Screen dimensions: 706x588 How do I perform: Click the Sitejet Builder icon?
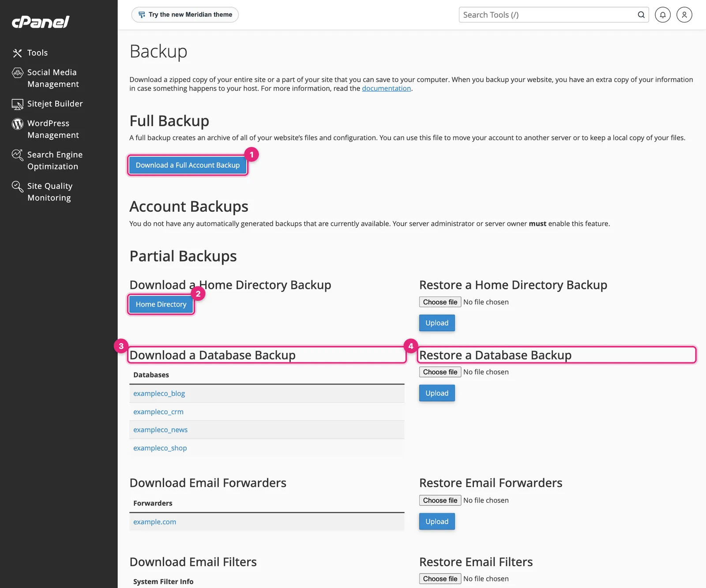click(17, 104)
